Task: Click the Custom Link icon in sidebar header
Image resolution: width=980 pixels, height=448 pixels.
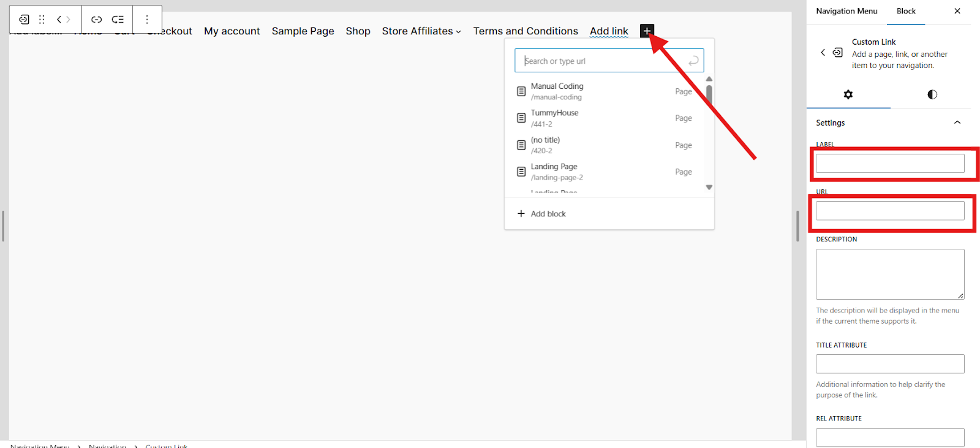Action: (x=837, y=53)
